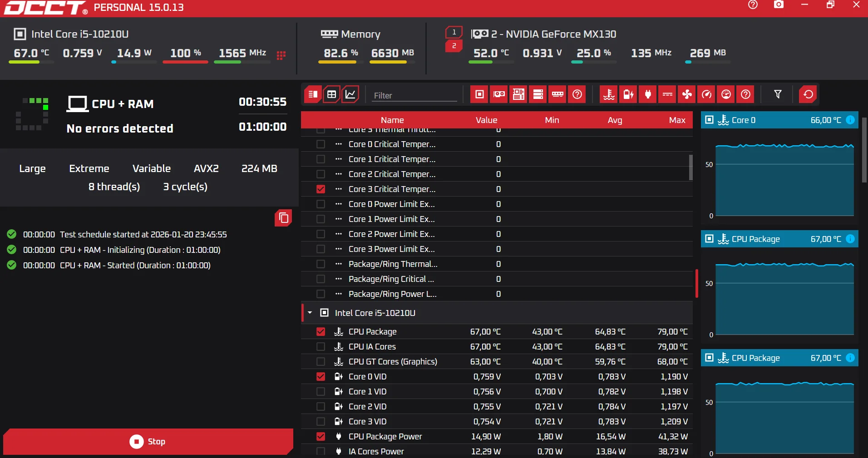Toggle the CPU sensor filter icon

tap(479, 94)
